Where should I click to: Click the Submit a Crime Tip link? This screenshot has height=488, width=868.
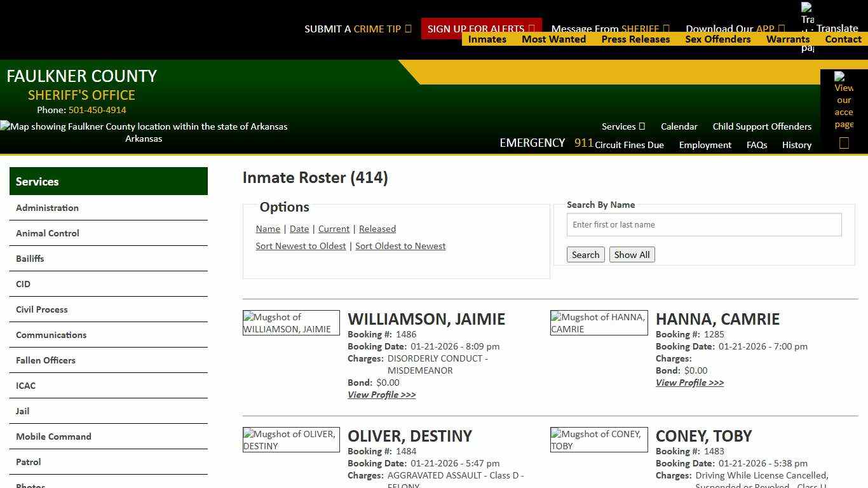click(x=358, y=29)
